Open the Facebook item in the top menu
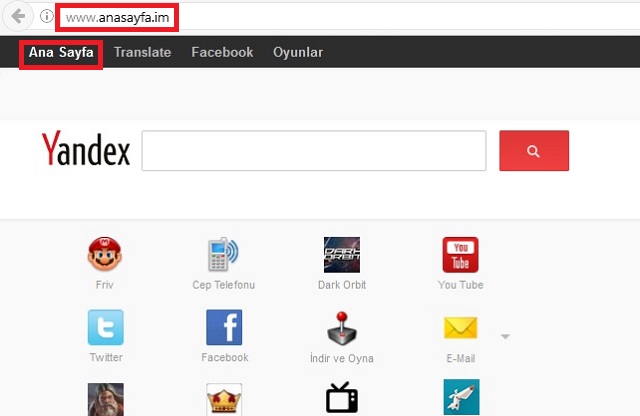Image resolution: width=640 pixels, height=416 pixels. click(x=222, y=52)
